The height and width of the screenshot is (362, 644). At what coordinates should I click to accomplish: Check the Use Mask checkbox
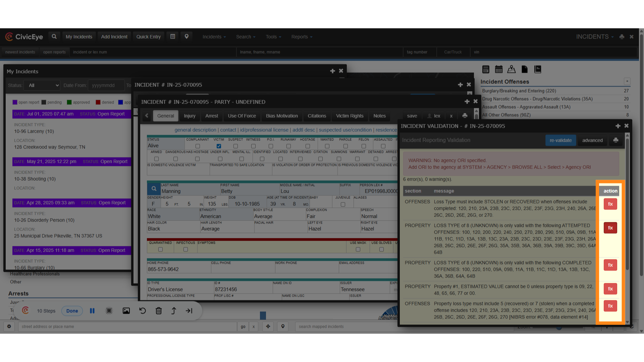coord(358,249)
